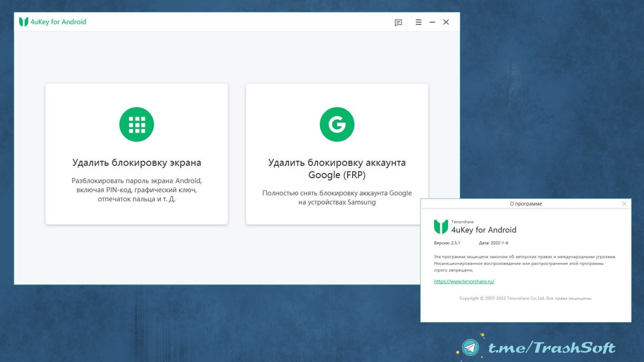
Task: Click the 'Разблокировать пароль экрана Android' description text
Action: pos(137,190)
